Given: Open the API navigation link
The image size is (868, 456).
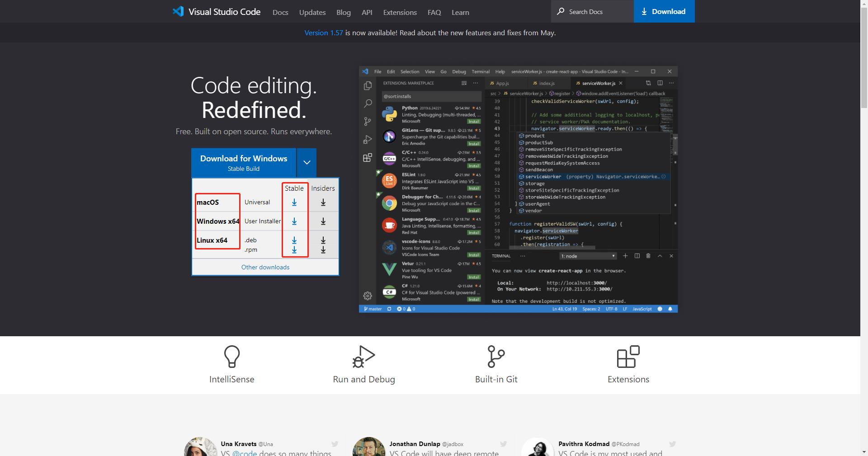Looking at the screenshot, I should (x=367, y=12).
